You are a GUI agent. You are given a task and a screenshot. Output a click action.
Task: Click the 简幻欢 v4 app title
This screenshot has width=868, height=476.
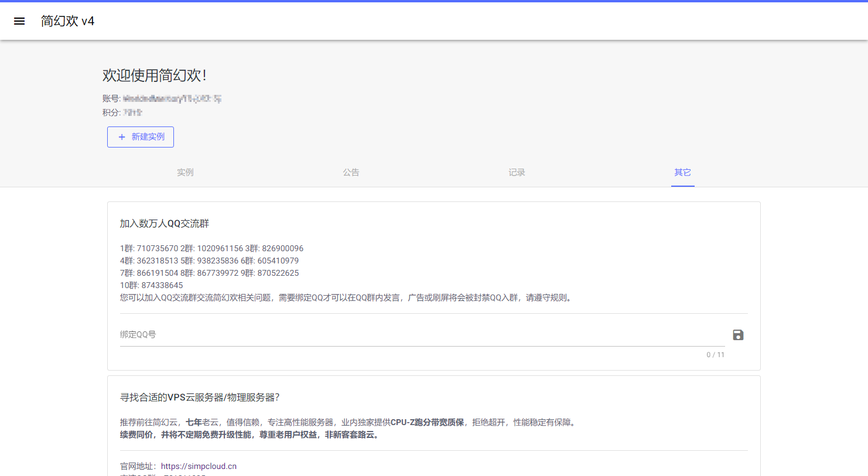67,21
